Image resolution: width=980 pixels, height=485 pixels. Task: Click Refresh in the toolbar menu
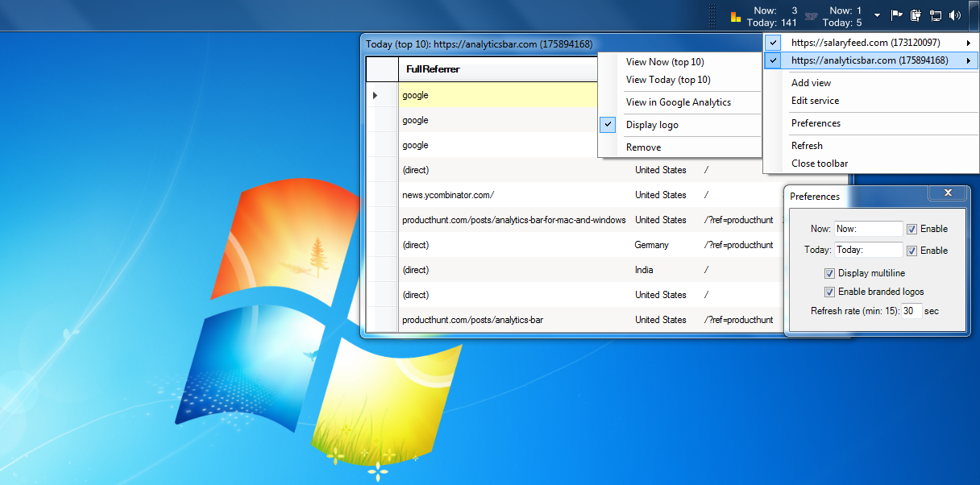pyautogui.click(x=807, y=146)
